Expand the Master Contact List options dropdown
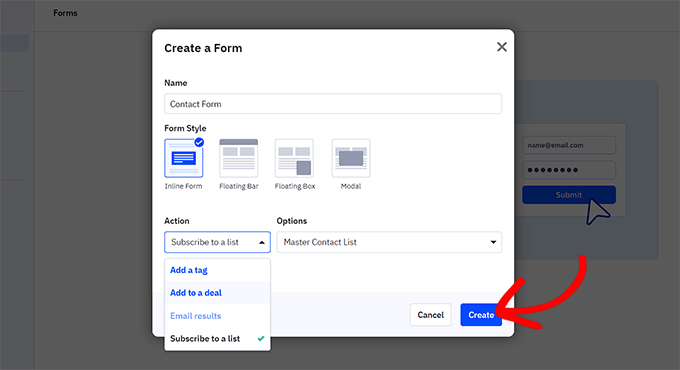The width and height of the screenshot is (680, 370). click(x=389, y=242)
